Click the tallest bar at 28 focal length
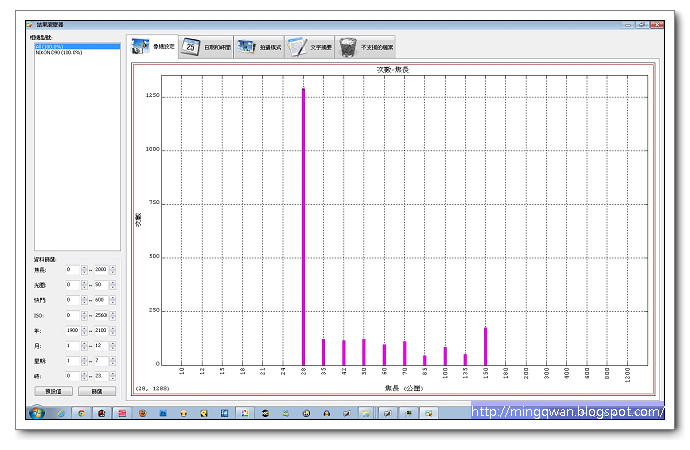The height and width of the screenshot is (450, 690). pyautogui.click(x=303, y=227)
